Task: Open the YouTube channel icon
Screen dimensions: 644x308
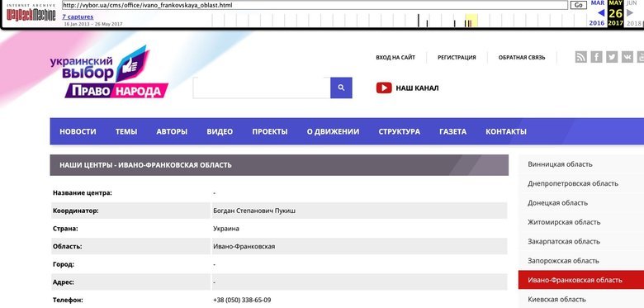Action: coord(384,88)
